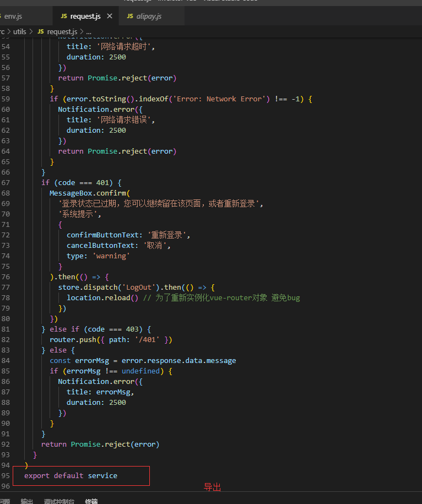Click MessageBox.confirm call on line 68
The image size is (422, 504).
tap(88, 193)
